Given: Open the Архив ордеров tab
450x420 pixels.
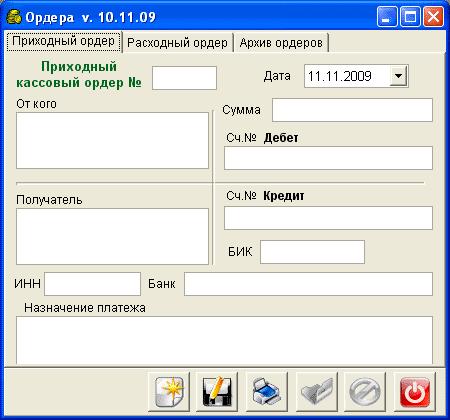Looking at the screenshot, I should [x=281, y=43].
